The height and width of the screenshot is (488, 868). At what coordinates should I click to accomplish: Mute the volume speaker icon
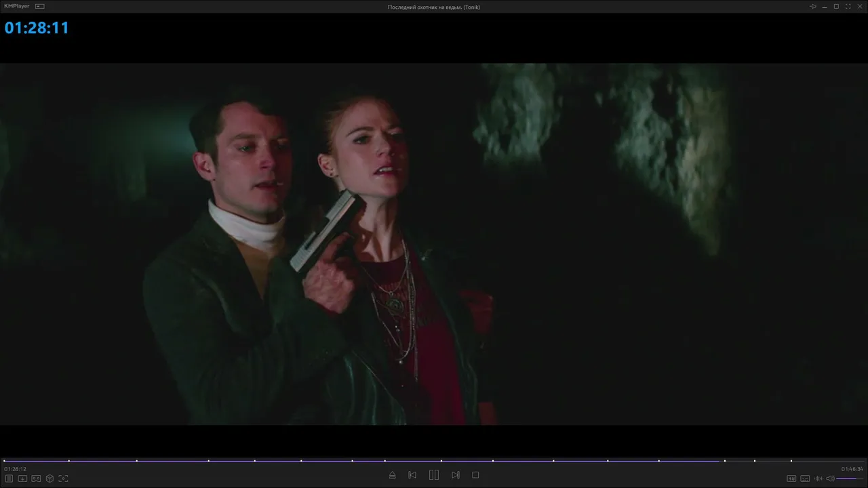click(x=830, y=479)
